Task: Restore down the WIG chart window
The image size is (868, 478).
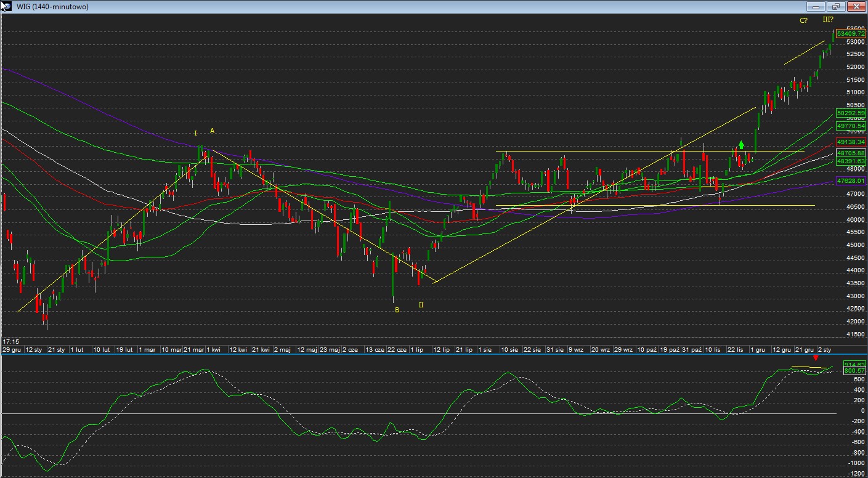Action: 835,7
